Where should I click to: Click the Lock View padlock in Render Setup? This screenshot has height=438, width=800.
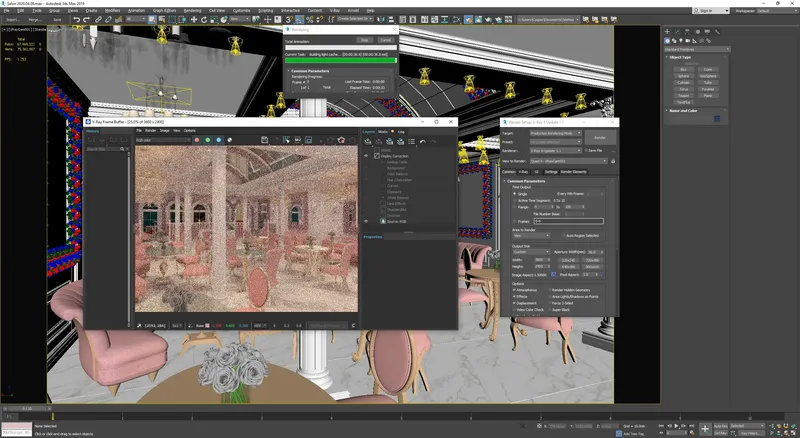click(613, 161)
